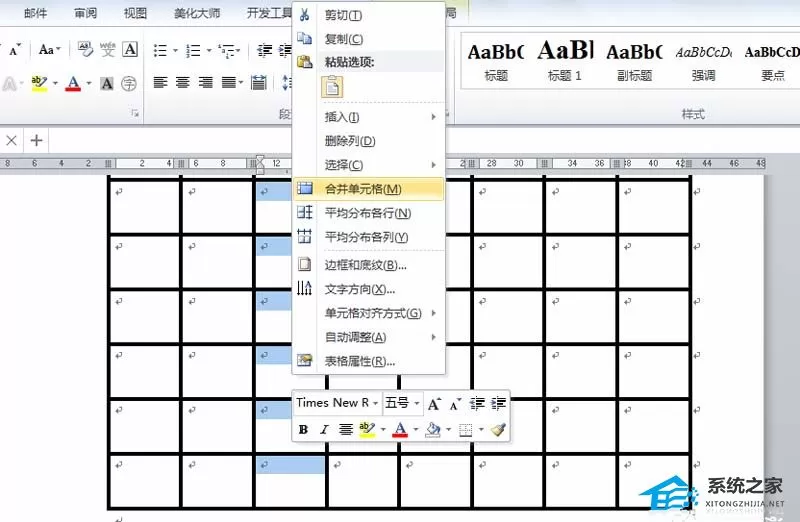Screen dimensions: 800x522
Task: Click red font color A in mini toolbar
Action: (400, 430)
